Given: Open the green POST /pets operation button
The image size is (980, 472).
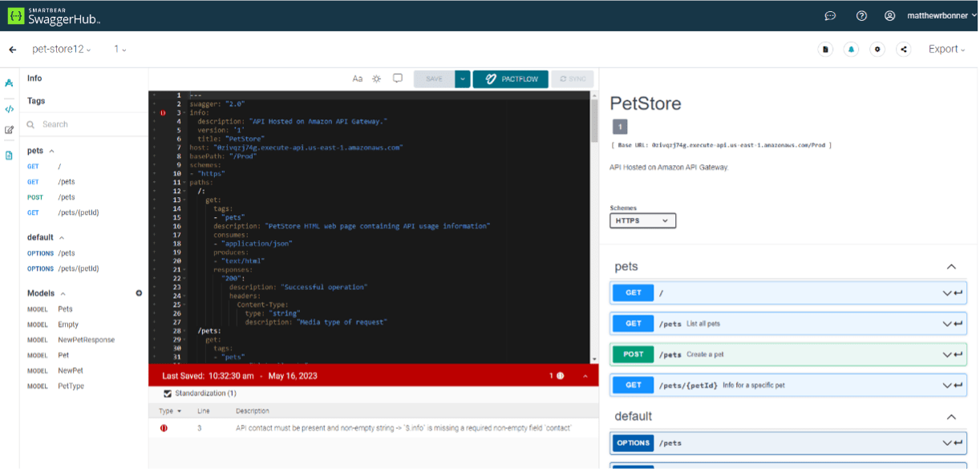Looking at the screenshot, I should 634,354.
